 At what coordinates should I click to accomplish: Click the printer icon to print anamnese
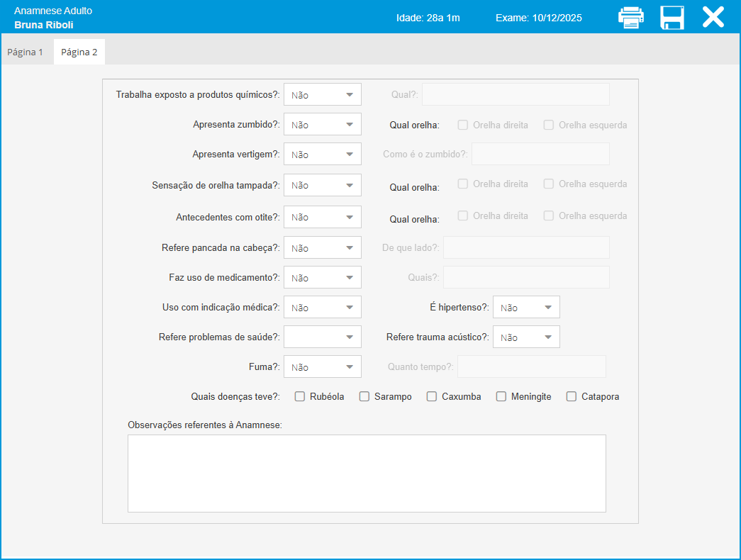(630, 17)
